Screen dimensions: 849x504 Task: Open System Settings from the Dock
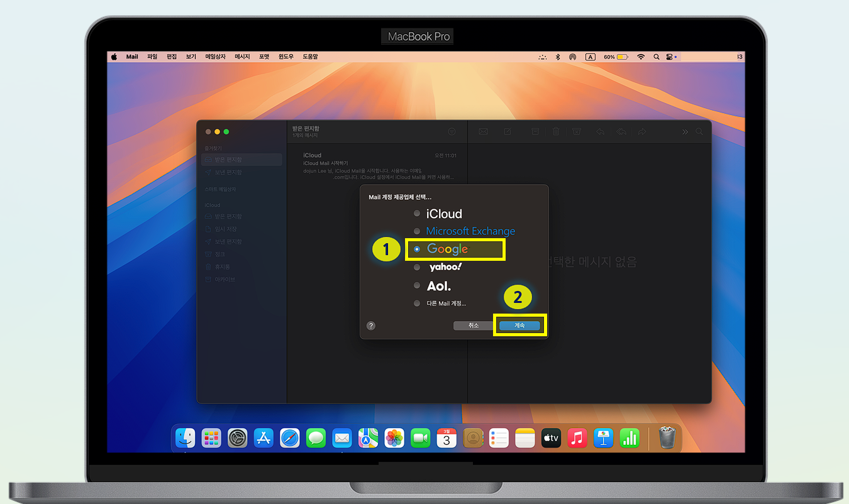point(238,437)
